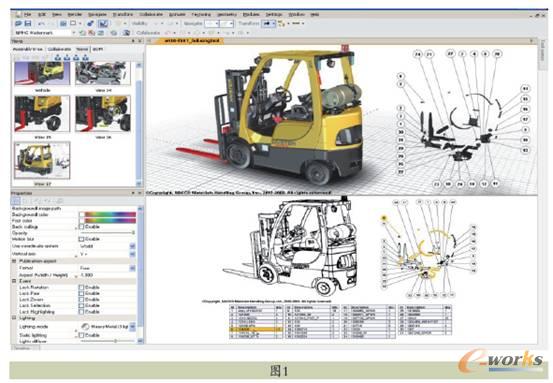Collapse the Publication aspect section
Screen dimensions: 553x383
point(14,261)
